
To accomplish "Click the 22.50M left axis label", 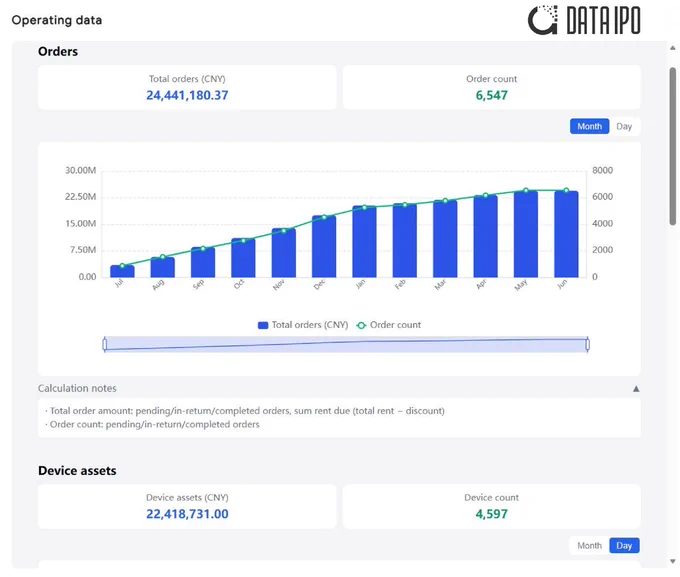I will coord(81,197).
